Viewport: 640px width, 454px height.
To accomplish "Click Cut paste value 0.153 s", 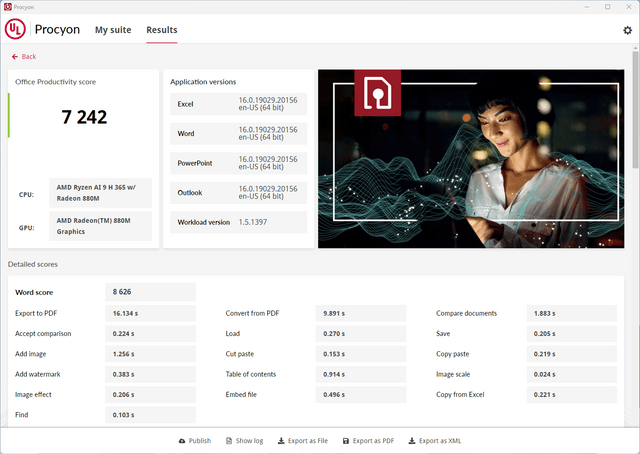I will 361,354.
